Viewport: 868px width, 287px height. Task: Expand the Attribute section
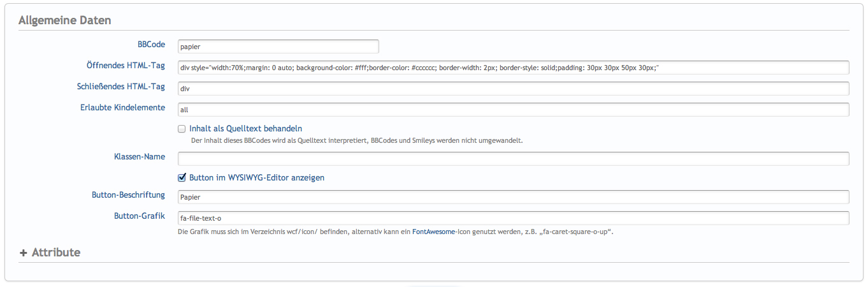click(50, 253)
